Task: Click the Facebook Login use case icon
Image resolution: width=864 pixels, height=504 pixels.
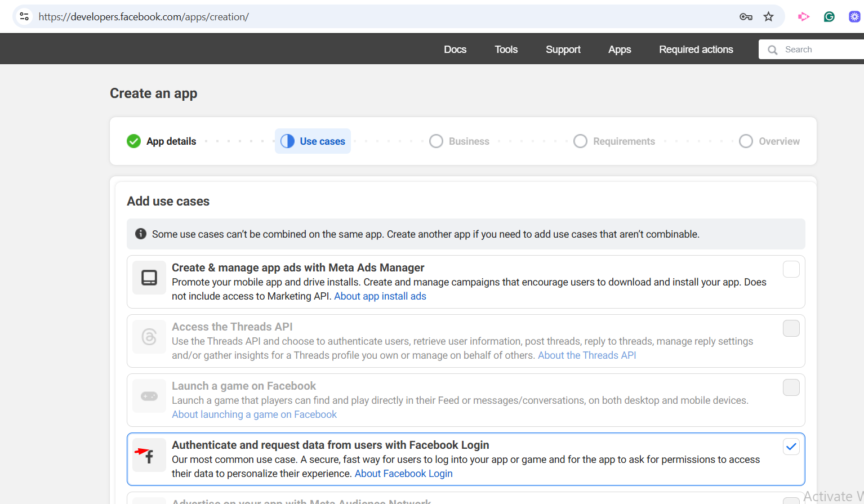Action: pyautogui.click(x=149, y=455)
